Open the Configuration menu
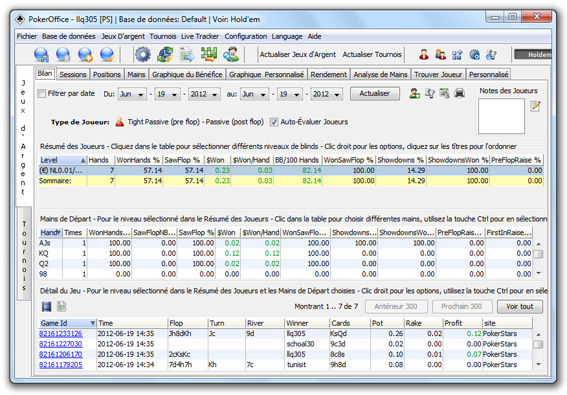This screenshot has width=567, height=395. tap(246, 36)
